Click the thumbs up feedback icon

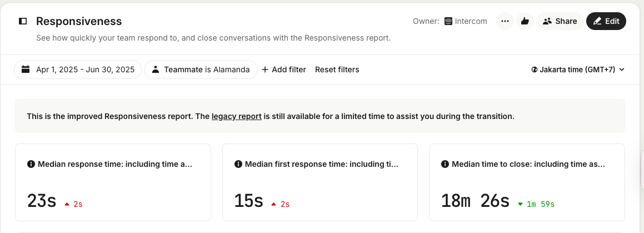tap(524, 21)
